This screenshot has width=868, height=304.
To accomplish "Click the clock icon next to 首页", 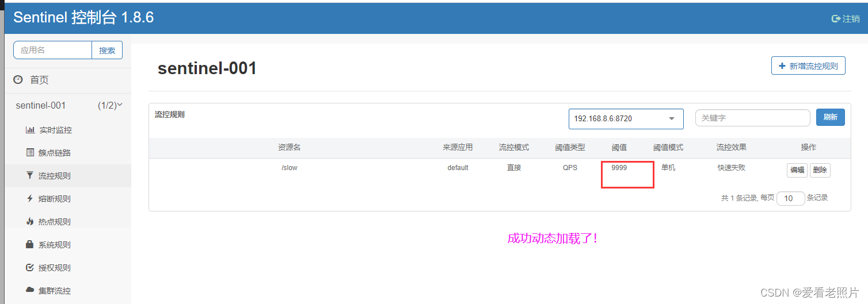I will click(x=18, y=79).
